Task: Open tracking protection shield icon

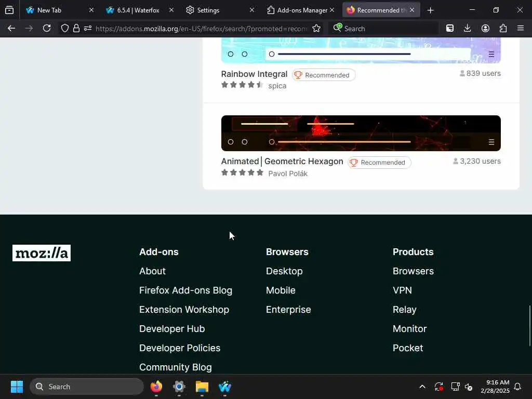Action: (65, 29)
